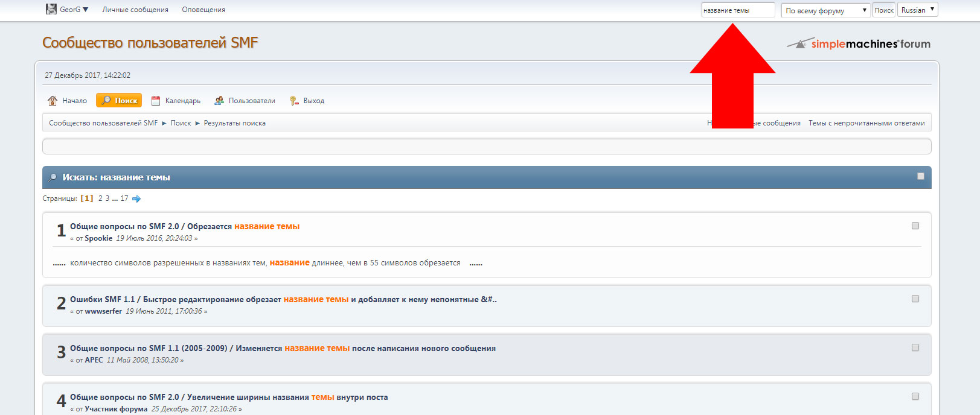Open author profile Участник форума
980x415 pixels.
click(x=116, y=409)
